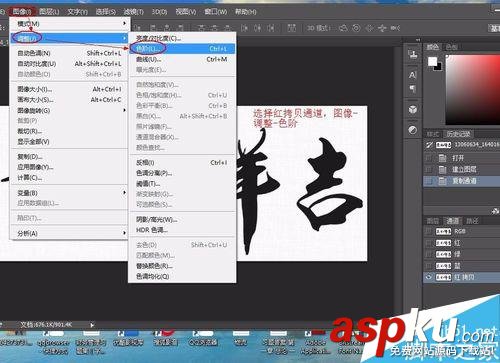Click the round icon below the 3D cube
The image size is (500, 363).
413,130
